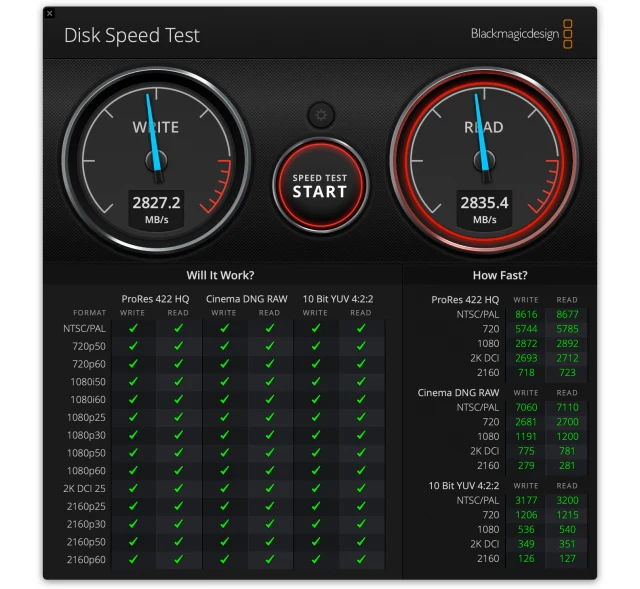Click the 2K DCI 25 Cinema DNG read checkmark
Viewport: 640px width, 589px height.
click(269, 488)
